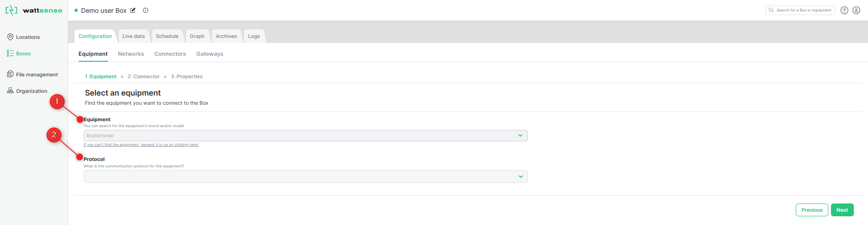Image resolution: width=868 pixels, height=225 pixels.
Task: Open File management in the sidebar
Action: pyautogui.click(x=32, y=75)
